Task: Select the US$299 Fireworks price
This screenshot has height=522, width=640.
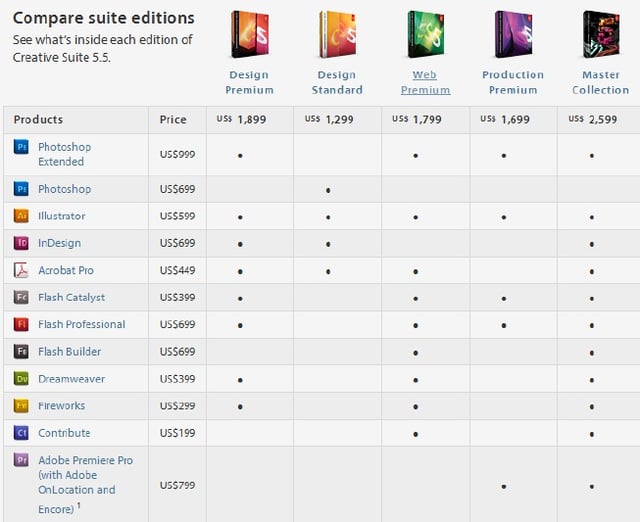Action: click(x=178, y=406)
